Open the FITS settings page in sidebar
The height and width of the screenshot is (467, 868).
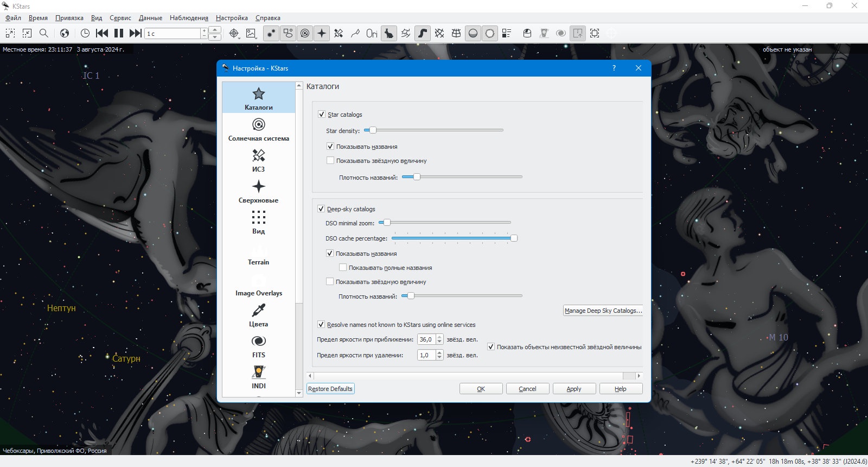click(259, 346)
